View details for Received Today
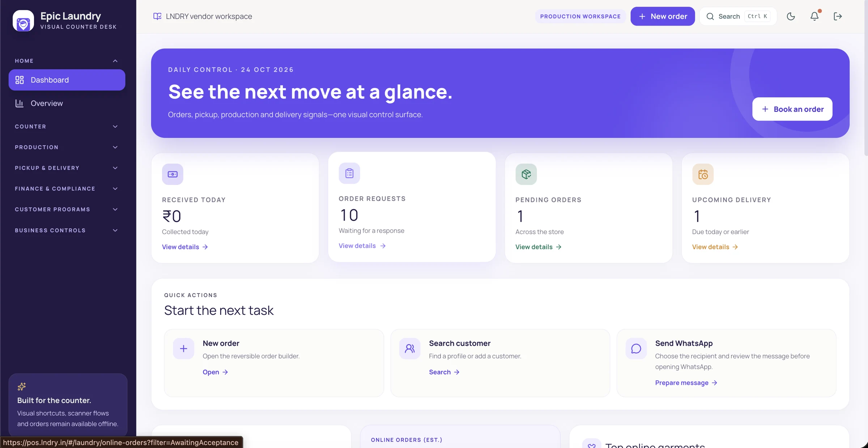 [185, 247]
